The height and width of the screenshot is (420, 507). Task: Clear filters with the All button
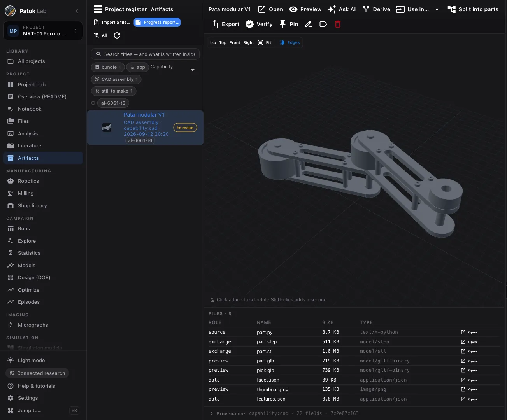101,35
